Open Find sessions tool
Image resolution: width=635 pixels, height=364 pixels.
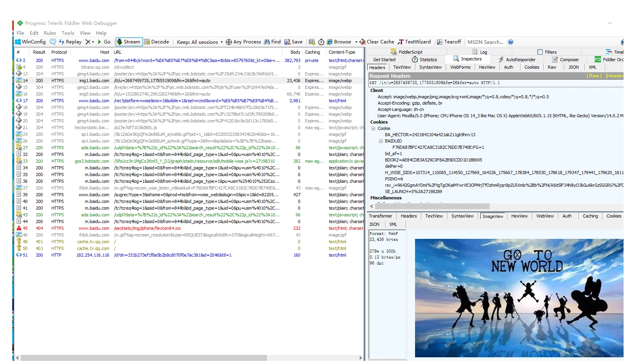(272, 42)
